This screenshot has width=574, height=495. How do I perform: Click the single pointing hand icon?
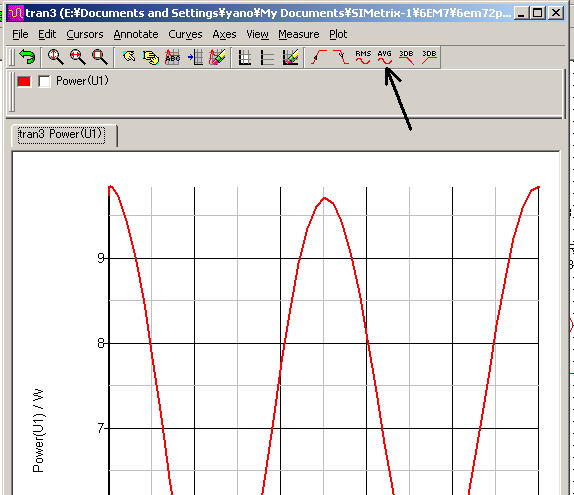pos(129,57)
